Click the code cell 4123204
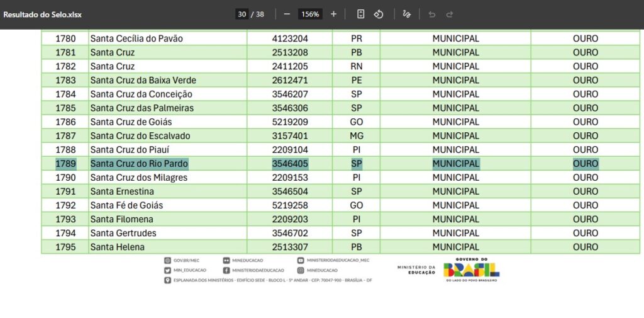The width and height of the screenshot is (644, 318). pyautogui.click(x=290, y=38)
